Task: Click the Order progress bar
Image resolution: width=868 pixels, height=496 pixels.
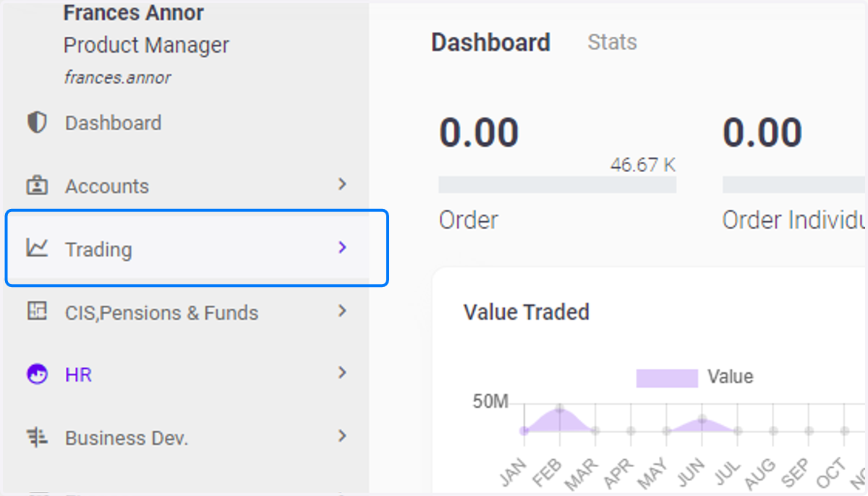Action: [x=557, y=184]
